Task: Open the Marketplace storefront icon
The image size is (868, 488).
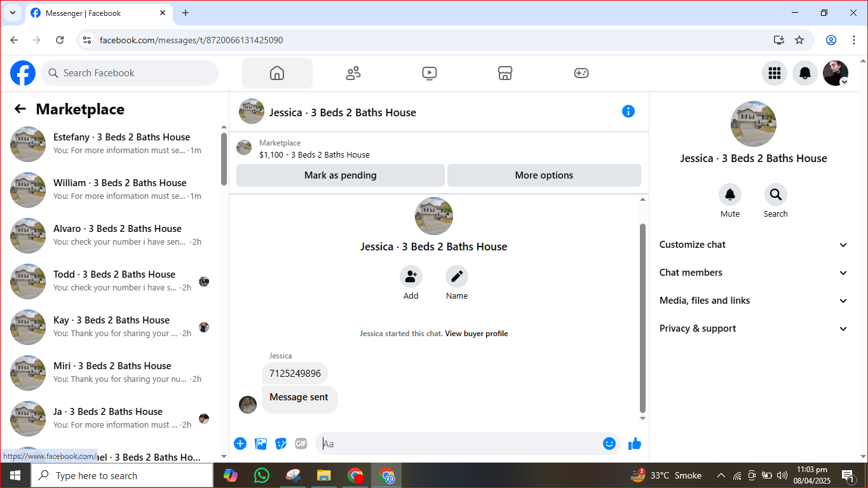Action: point(505,73)
